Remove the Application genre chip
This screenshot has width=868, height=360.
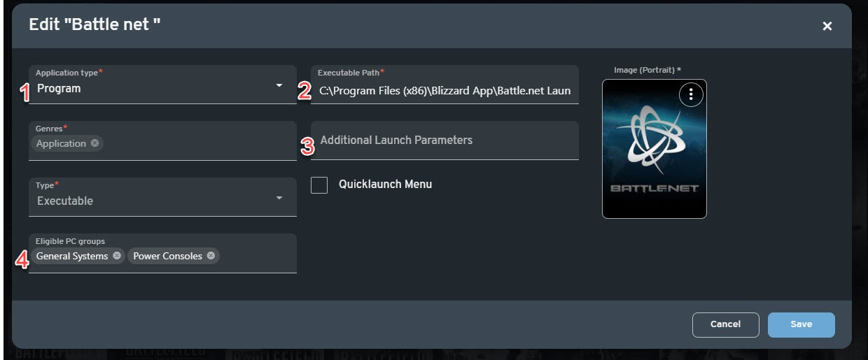tap(94, 143)
